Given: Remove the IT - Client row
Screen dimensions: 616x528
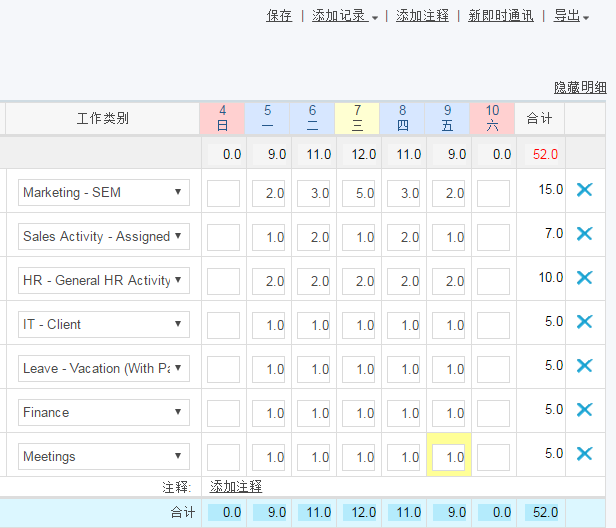Looking at the screenshot, I should 585,322.
